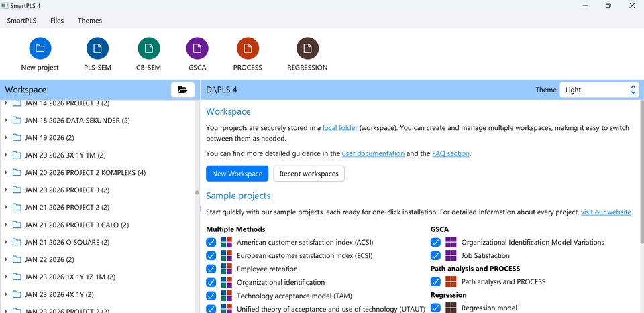Create a new PROCESS model

tap(248, 48)
